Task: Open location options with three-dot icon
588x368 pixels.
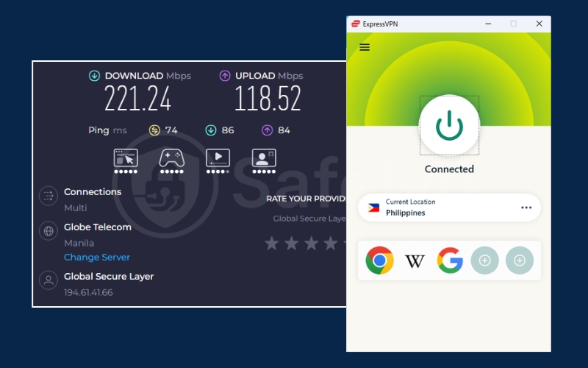Action: (526, 208)
